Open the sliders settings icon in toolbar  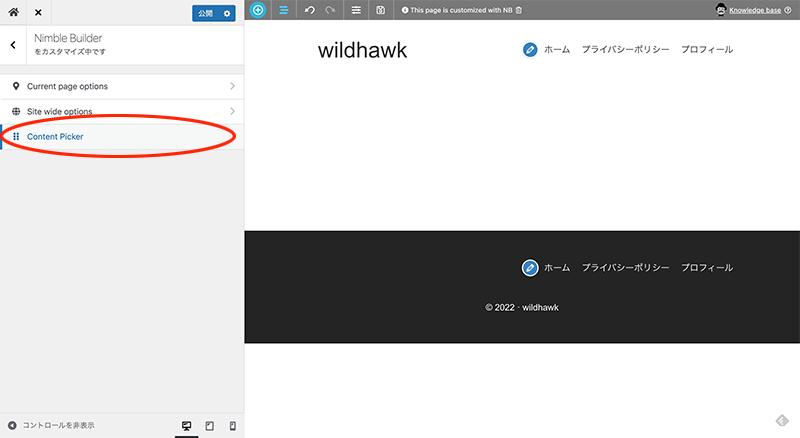click(356, 10)
